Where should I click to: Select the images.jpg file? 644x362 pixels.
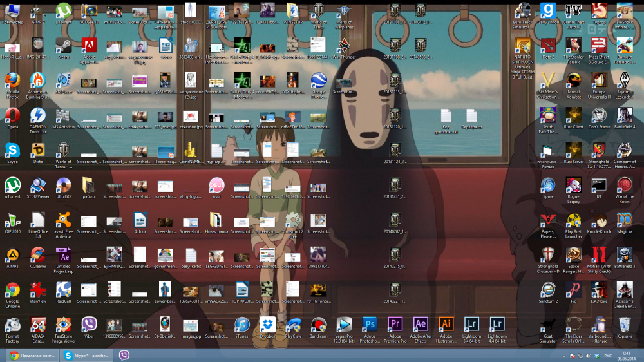(191, 328)
